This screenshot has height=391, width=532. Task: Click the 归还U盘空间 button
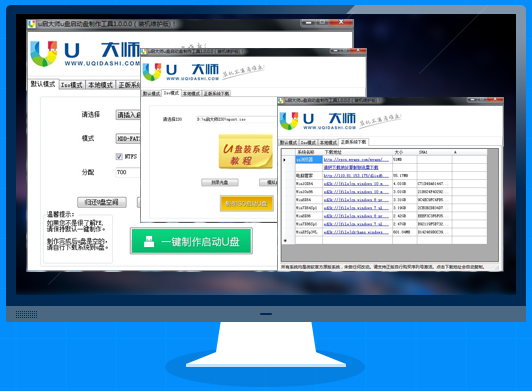(x=102, y=202)
